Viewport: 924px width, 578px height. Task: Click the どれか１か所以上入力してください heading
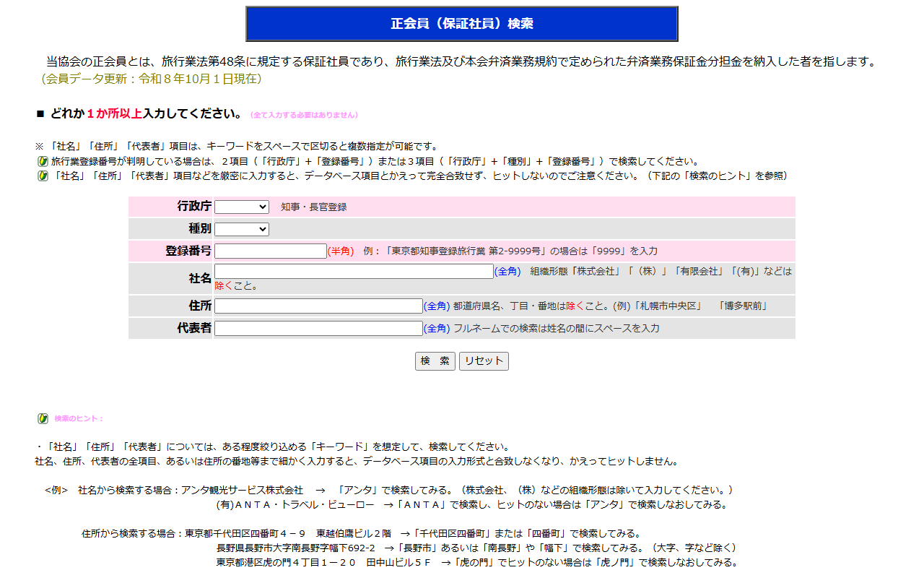click(x=146, y=113)
